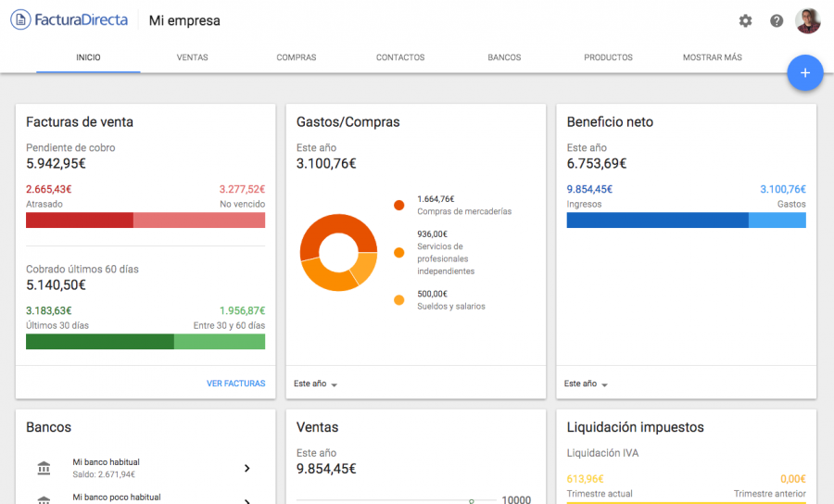Click the Ver Facturas link

coord(235,384)
